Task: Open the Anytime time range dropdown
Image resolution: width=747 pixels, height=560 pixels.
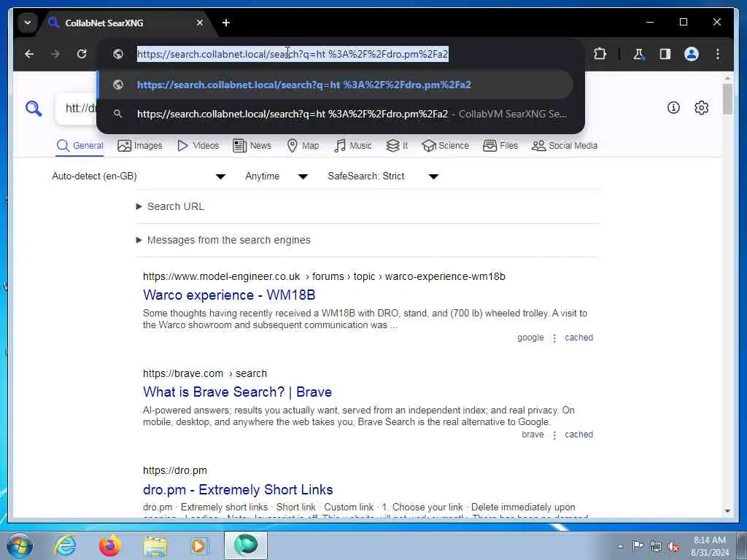Action: coord(276,176)
